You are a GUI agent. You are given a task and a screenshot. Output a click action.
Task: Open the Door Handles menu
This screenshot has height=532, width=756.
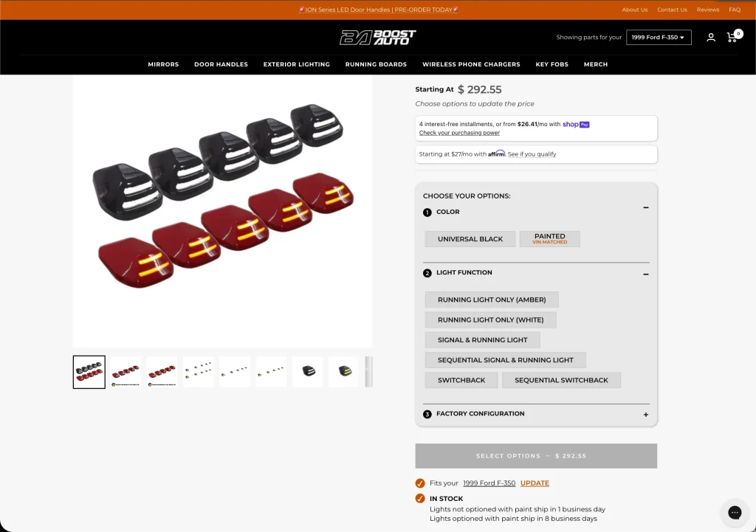pyautogui.click(x=221, y=64)
